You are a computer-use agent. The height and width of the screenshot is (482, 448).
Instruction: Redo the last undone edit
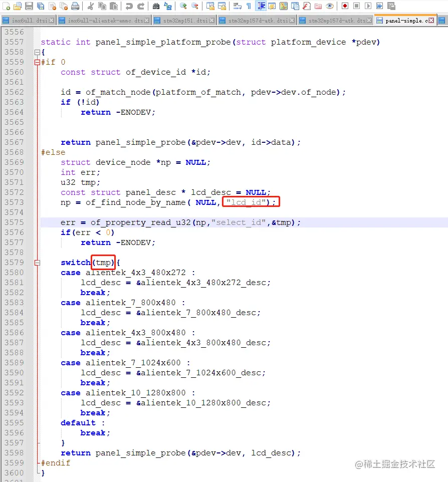pyautogui.click(x=141, y=6)
